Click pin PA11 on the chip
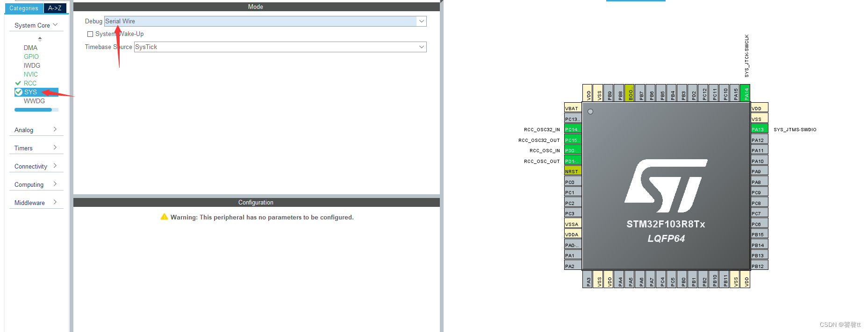This screenshot has height=332, width=868. coord(760,150)
